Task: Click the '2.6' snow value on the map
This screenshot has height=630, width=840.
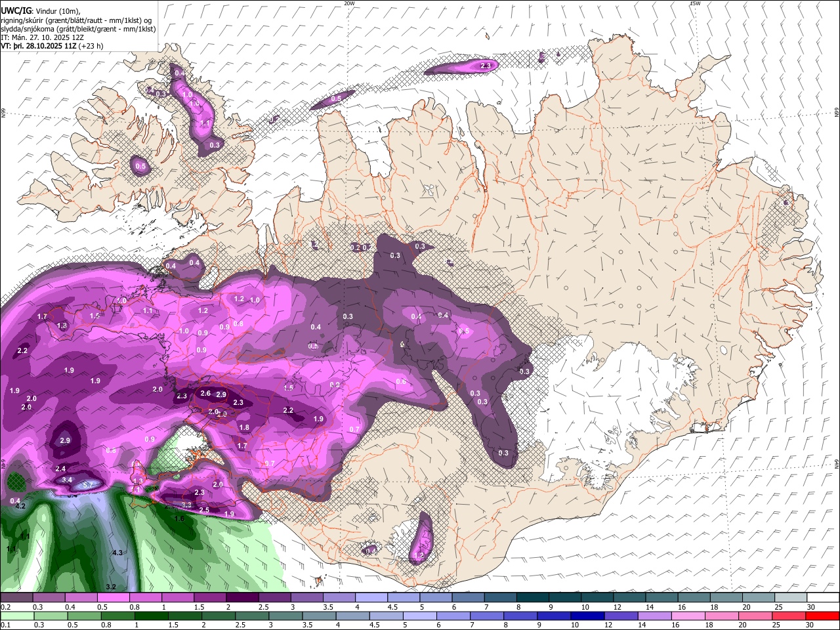Action: (x=205, y=394)
